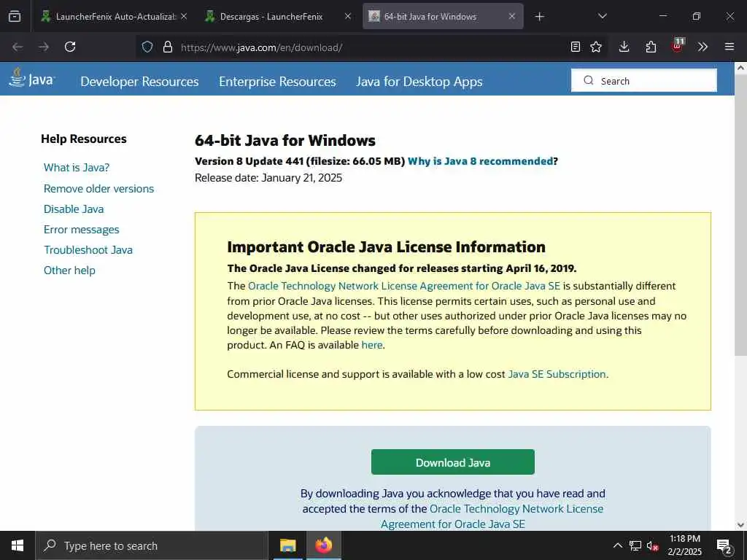This screenshot has height=560, width=747.
Task: Open File Explorer from taskbar
Action: 287,545
